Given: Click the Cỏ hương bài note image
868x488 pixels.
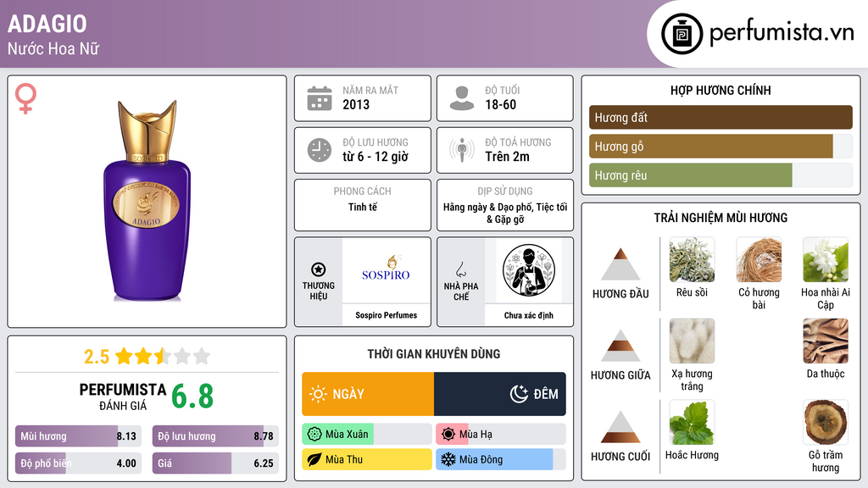Looking at the screenshot, I should [759, 259].
